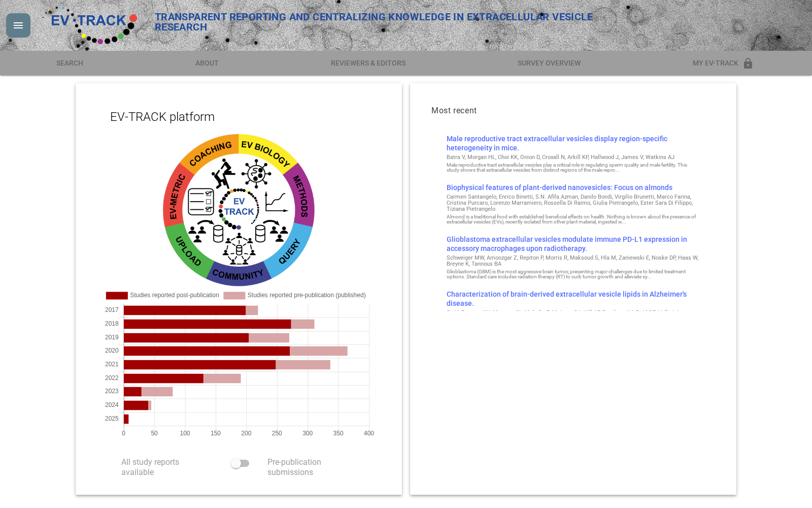This screenshot has width=812, height=508.
Task: Toggle post-publication legend swatch
Action: [x=117, y=296]
